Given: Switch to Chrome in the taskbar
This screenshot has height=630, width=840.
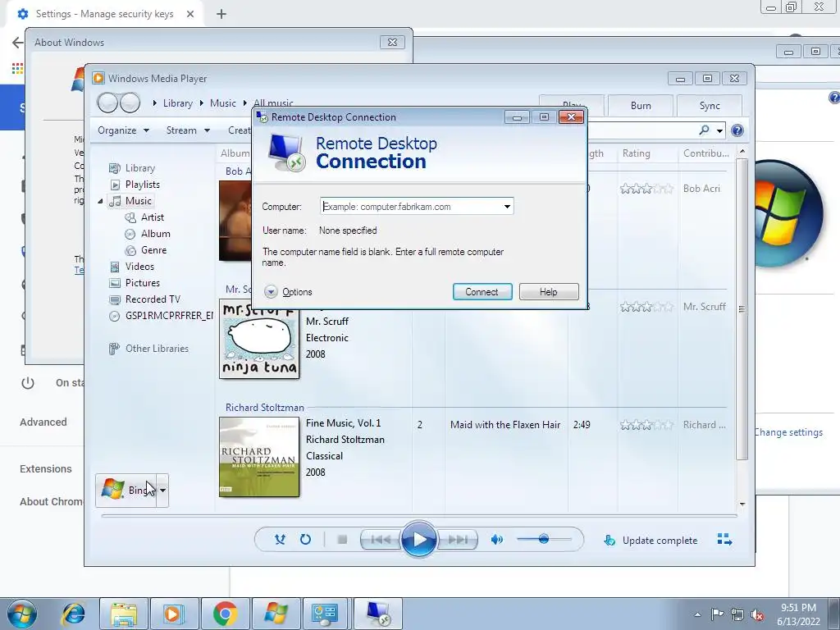Looking at the screenshot, I should pyautogui.click(x=225, y=614).
